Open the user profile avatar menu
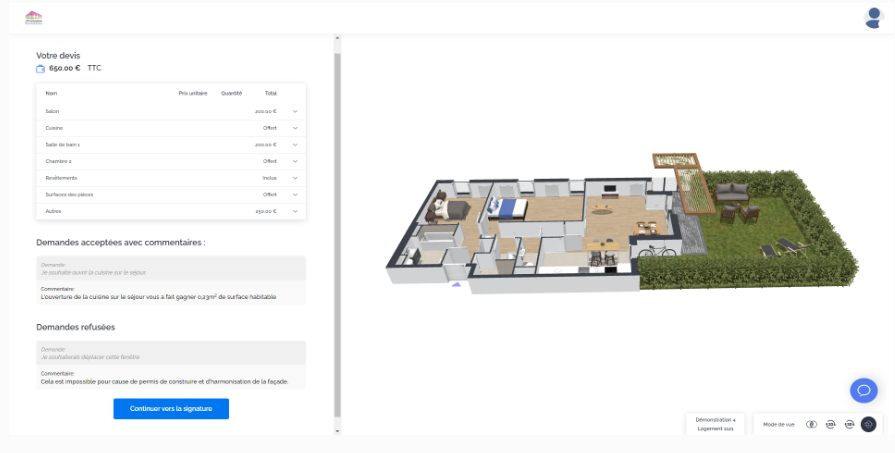 click(x=873, y=18)
